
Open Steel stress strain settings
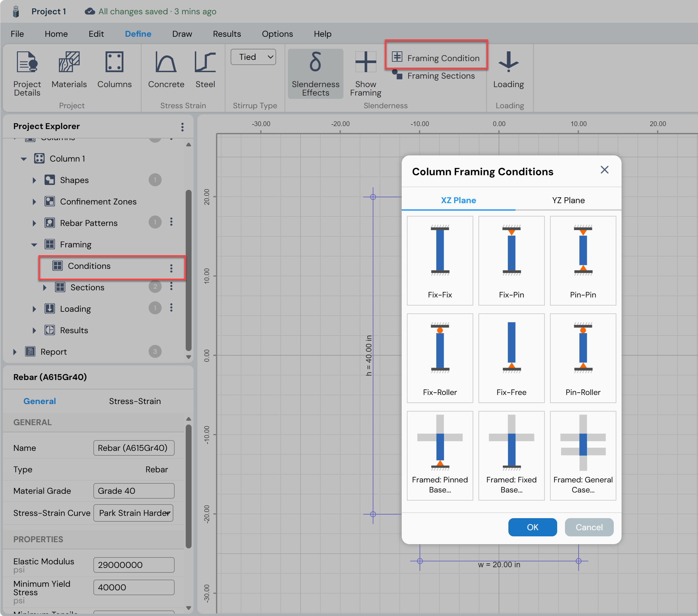[x=205, y=69]
